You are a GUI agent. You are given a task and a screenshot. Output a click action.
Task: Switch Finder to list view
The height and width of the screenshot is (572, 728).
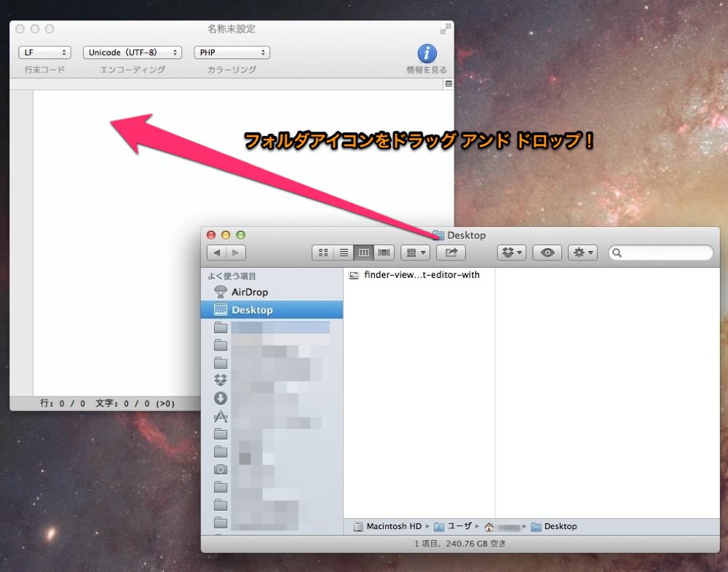pyautogui.click(x=344, y=253)
